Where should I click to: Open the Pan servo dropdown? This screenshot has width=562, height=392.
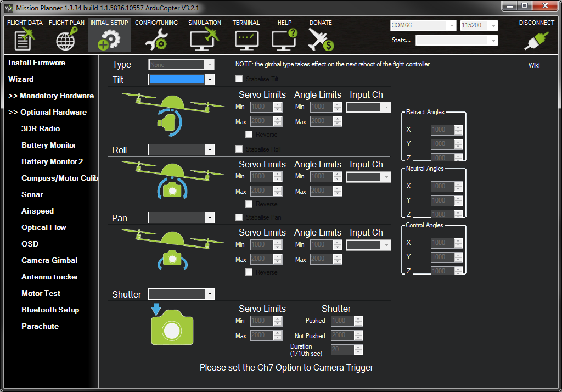tap(181, 218)
